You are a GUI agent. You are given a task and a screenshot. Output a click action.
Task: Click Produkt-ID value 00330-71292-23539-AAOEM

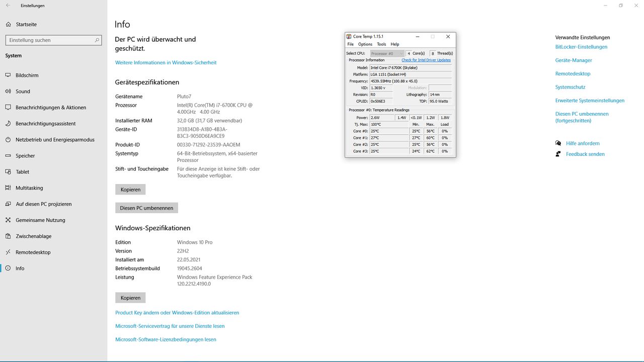(x=208, y=145)
